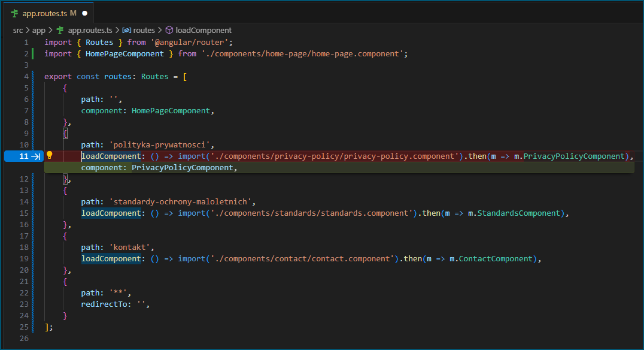Screen dimensions: 644x350
Task: Click the green git change bar at line 2
Action: tap(33, 54)
